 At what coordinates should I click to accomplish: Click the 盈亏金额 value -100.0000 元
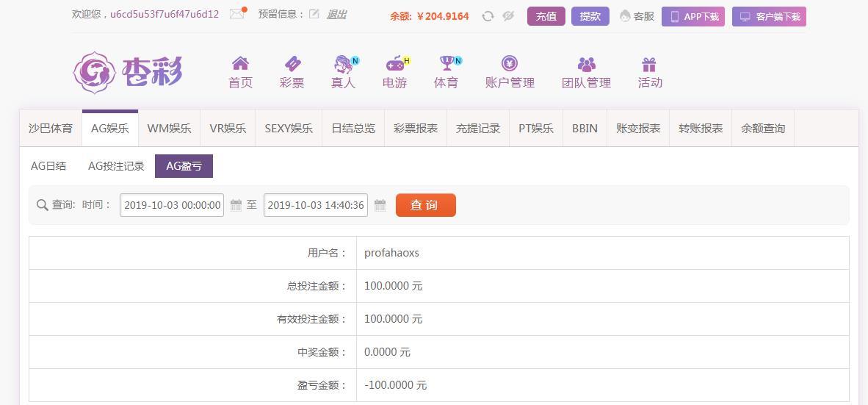396,385
